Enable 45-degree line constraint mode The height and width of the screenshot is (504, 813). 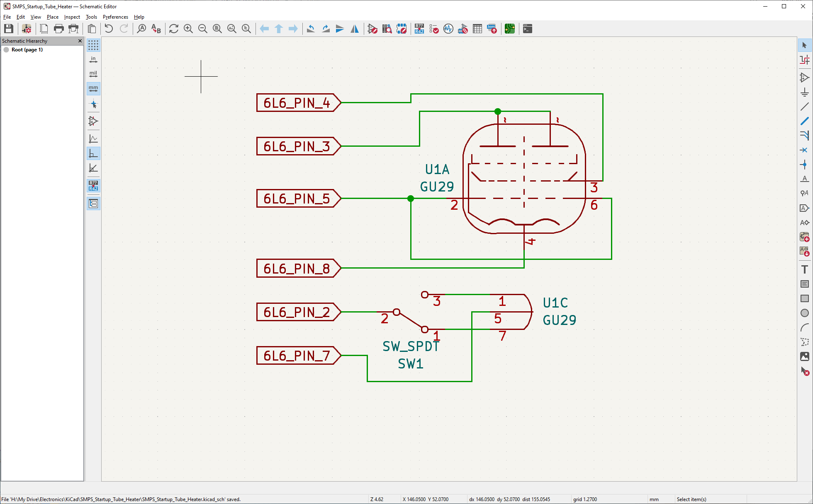(93, 168)
